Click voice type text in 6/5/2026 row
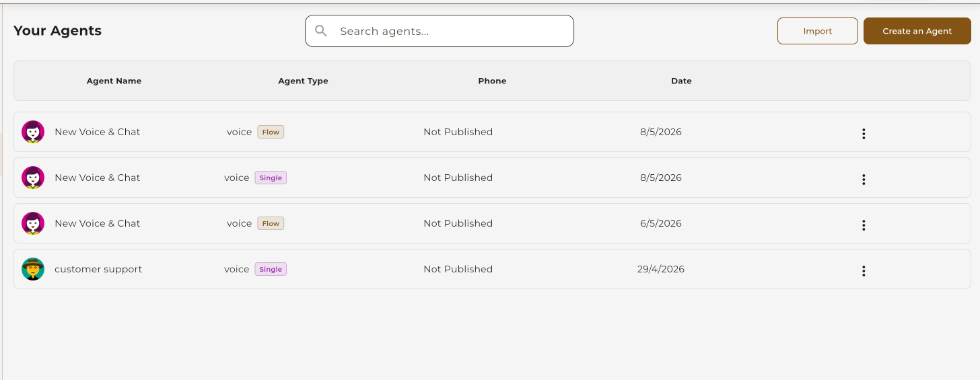This screenshot has width=980, height=380. 240,223
